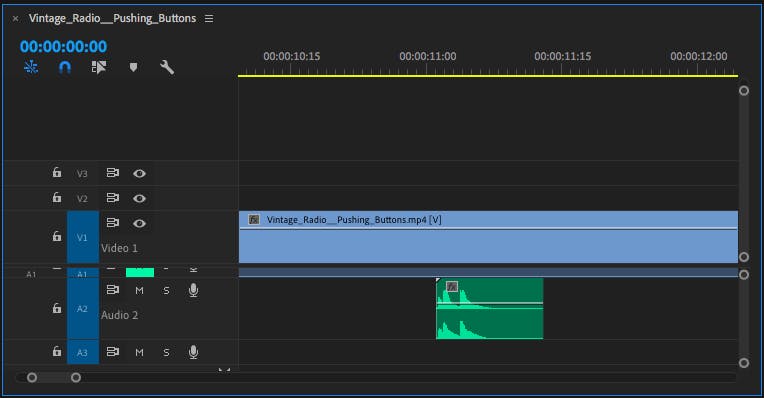This screenshot has height=398, width=764.
Task: Select the Vintage_Radio__Pushing_Buttons.mp4 video clip
Action: [x=488, y=237]
